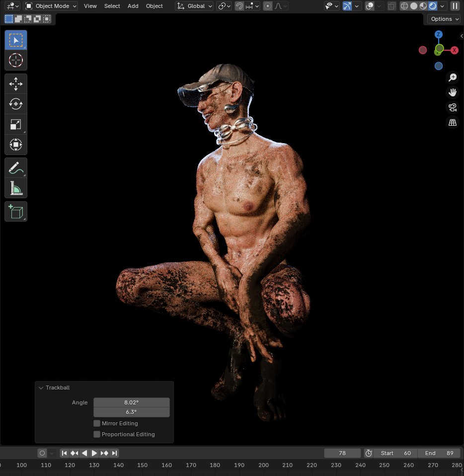Set selection mode to intersect
Screen dimensions: 464x476
tap(46, 19)
